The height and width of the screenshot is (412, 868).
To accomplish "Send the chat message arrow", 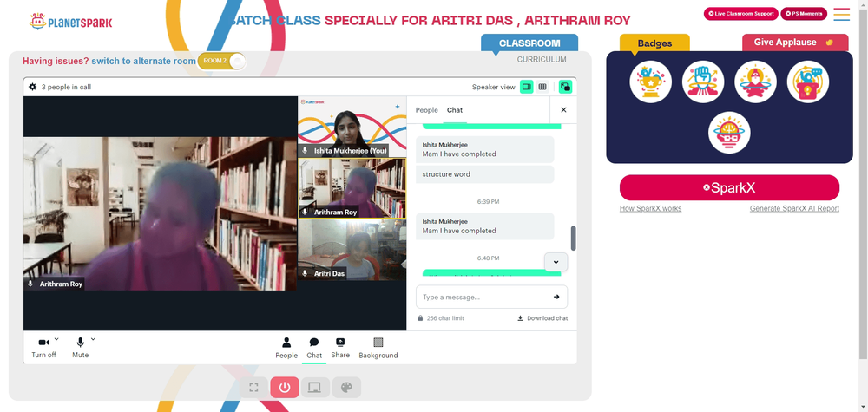I will (x=556, y=297).
